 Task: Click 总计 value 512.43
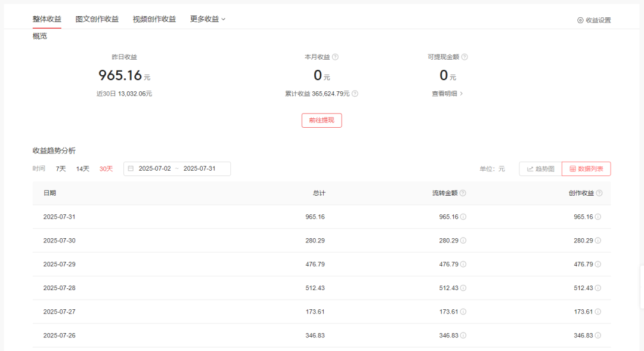(x=315, y=288)
